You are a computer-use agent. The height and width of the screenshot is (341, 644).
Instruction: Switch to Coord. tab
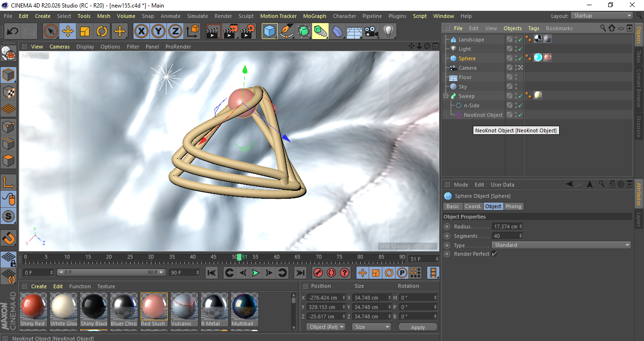473,206
